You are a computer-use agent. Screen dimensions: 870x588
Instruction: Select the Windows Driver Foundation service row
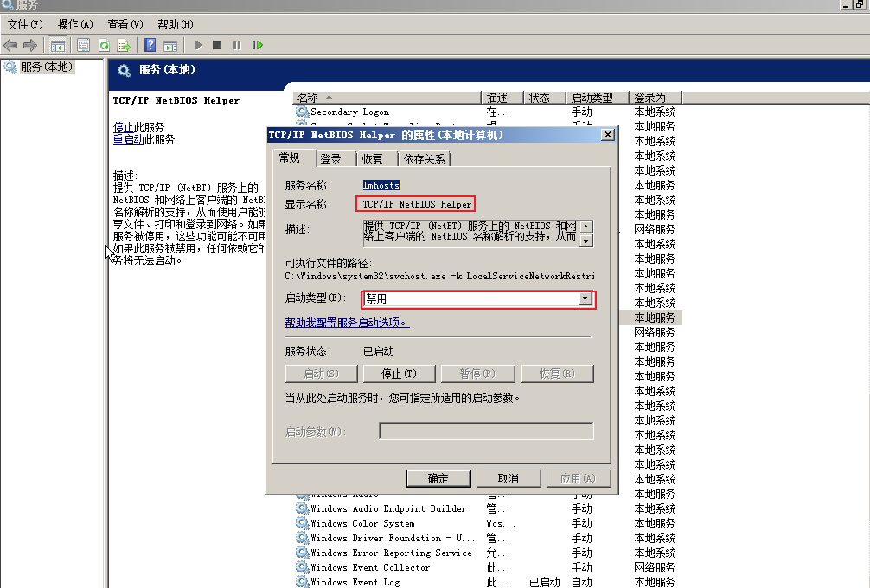[x=488, y=538]
